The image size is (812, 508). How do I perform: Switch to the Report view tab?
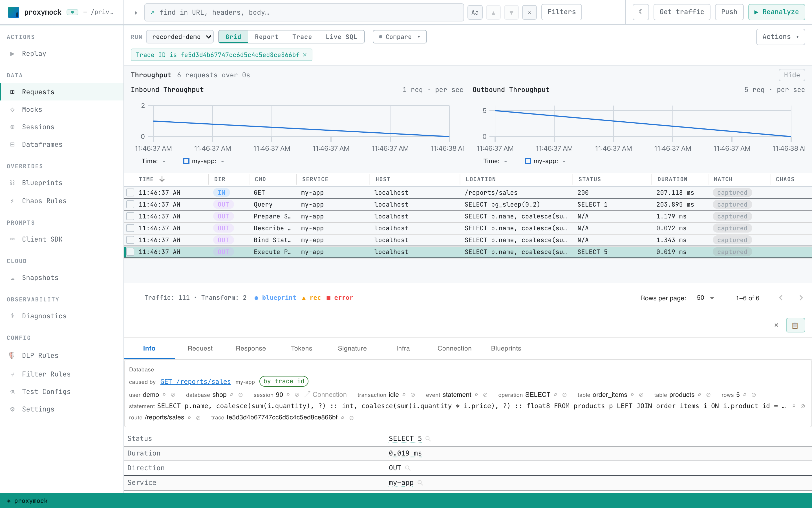click(266, 37)
